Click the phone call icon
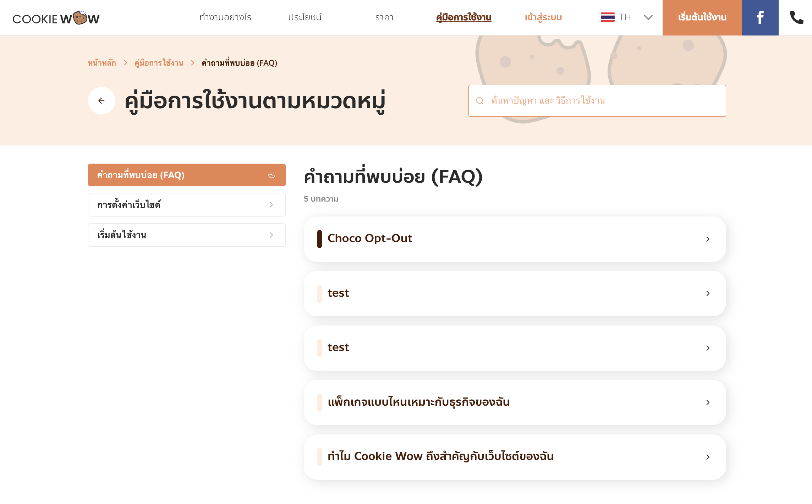The height and width of the screenshot is (504, 812). tap(796, 17)
